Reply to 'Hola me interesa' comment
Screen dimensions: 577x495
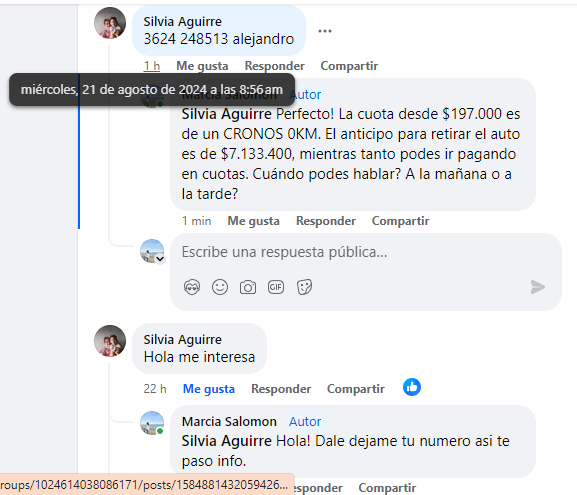[x=281, y=389]
